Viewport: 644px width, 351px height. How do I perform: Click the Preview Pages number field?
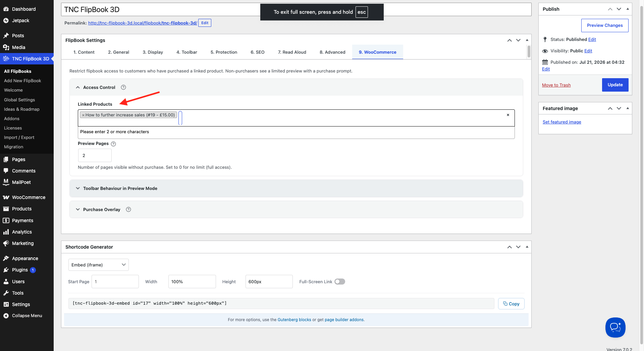95,155
